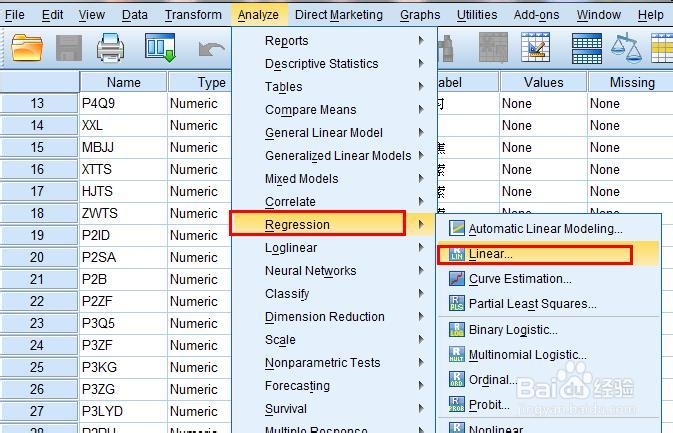
Task: Click row header number 20
Action: (39, 257)
